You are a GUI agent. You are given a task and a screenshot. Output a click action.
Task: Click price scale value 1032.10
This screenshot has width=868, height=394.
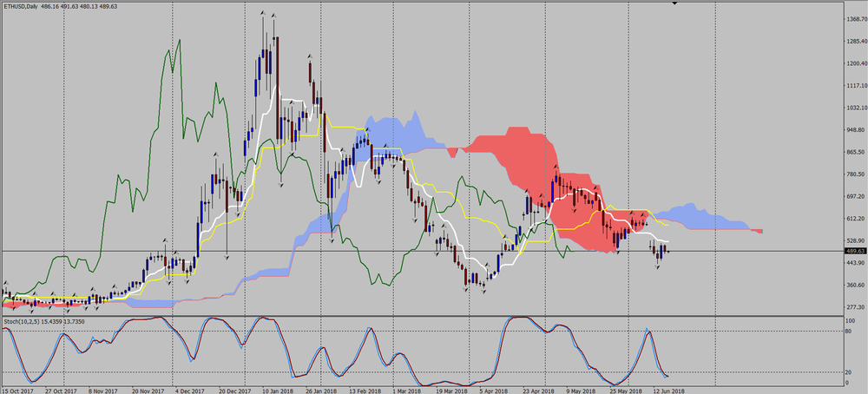[x=856, y=108]
